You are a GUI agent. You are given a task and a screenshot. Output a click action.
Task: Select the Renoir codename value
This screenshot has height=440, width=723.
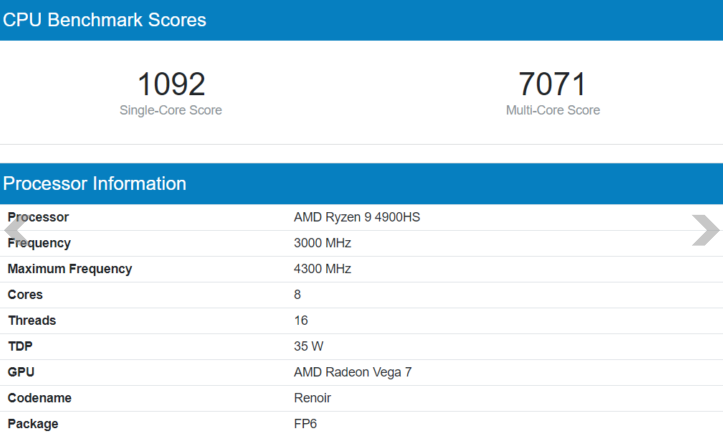coord(312,398)
